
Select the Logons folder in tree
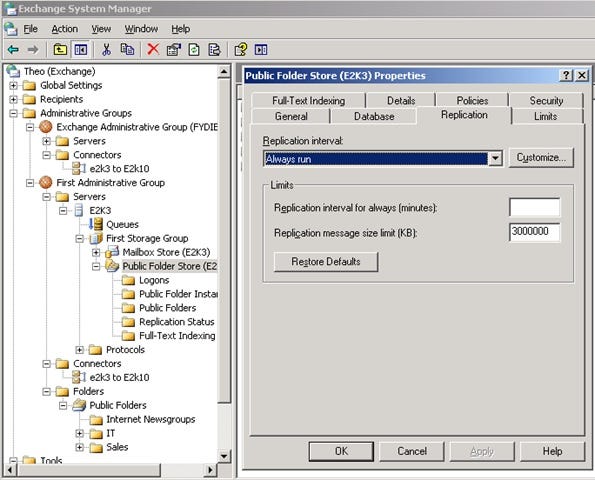(x=154, y=280)
